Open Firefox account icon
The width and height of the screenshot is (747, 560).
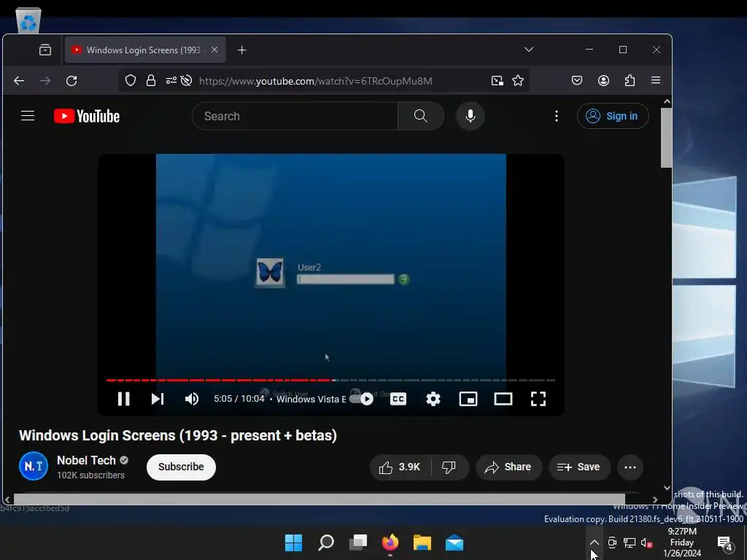coord(603,80)
